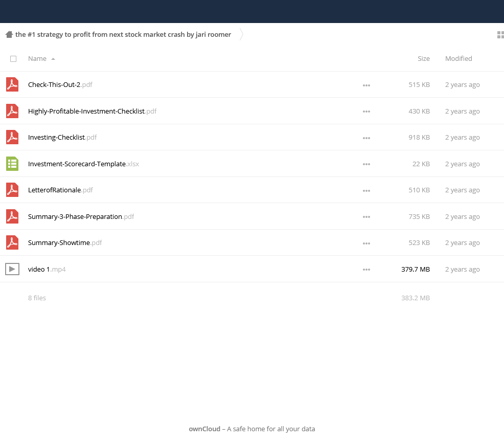Sort files by the Name column
Image resolution: width=504 pixels, height=444 pixels.
coord(37,58)
